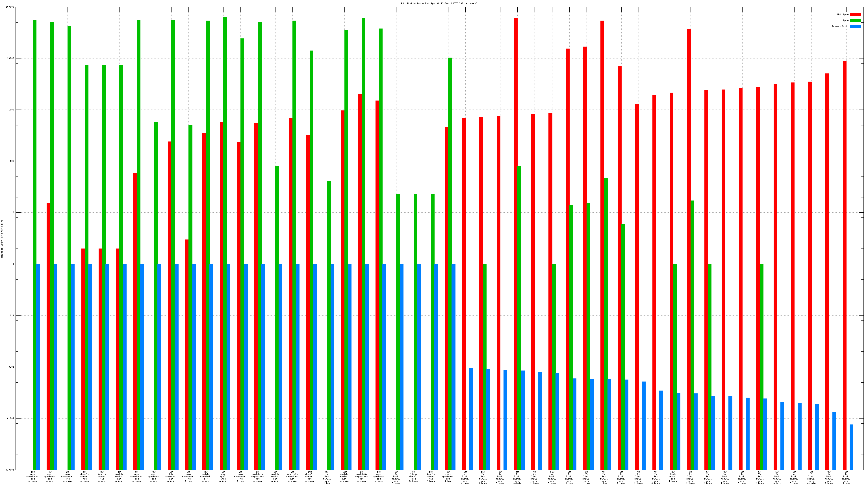This screenshot has width=868, height=488.
Task: Select the bl.spamcop.net origin axis label
Action: click(171, 476)
